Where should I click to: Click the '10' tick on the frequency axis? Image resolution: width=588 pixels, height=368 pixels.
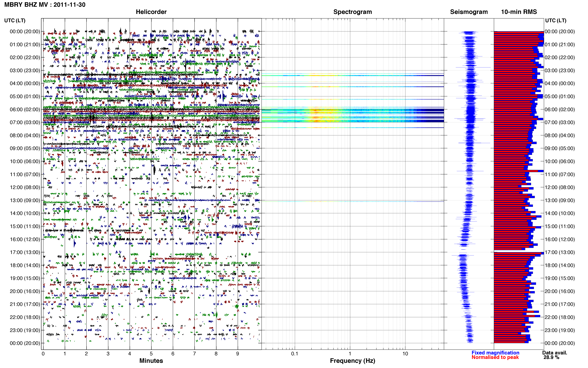coord(405,354)
